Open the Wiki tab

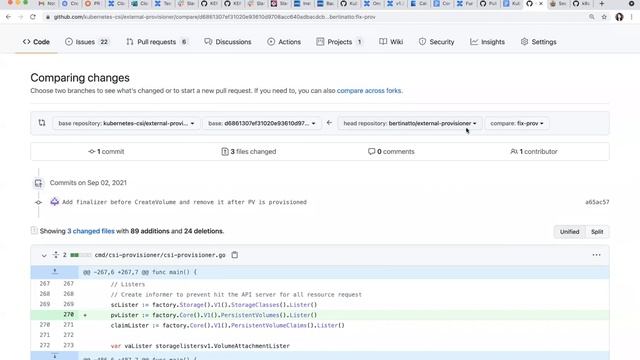pyautogui.click(x=391, y=42)
